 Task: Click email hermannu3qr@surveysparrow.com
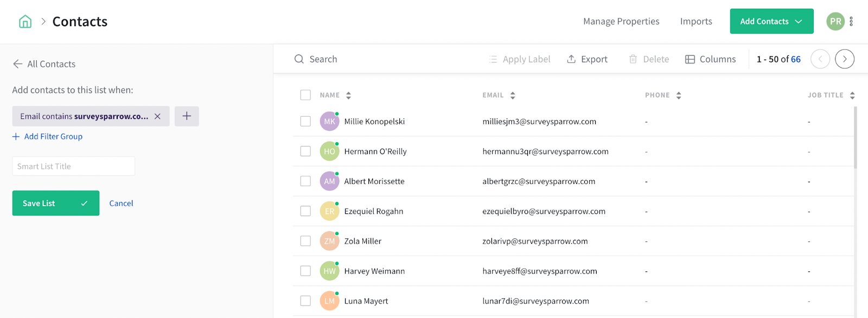[x=545, y=151]
